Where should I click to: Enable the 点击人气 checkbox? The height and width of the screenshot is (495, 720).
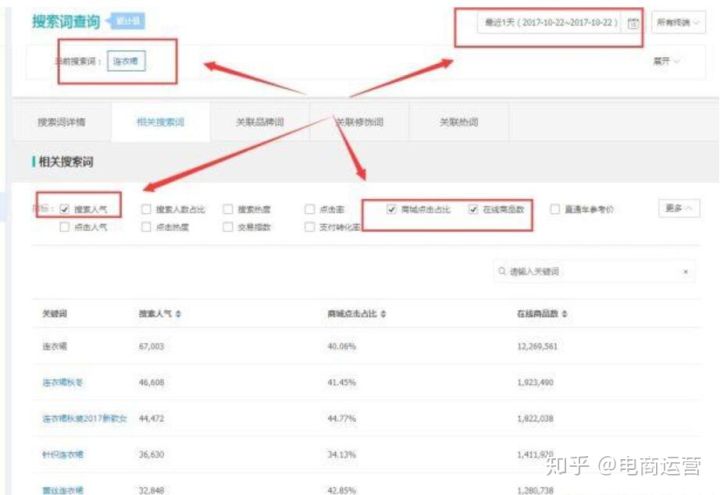click(65, 227)
